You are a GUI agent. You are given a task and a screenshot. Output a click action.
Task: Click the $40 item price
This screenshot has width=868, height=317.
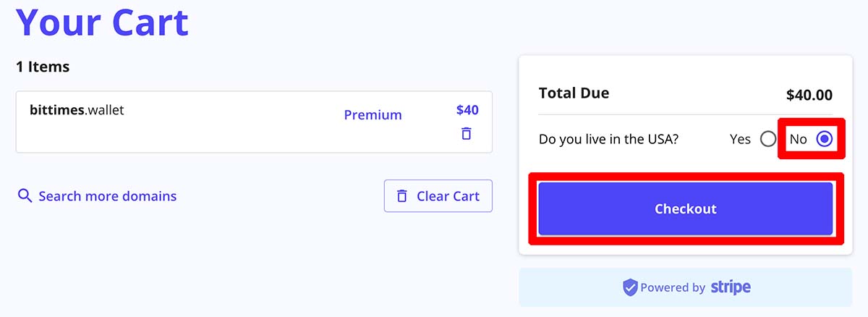tap(467, 110)
